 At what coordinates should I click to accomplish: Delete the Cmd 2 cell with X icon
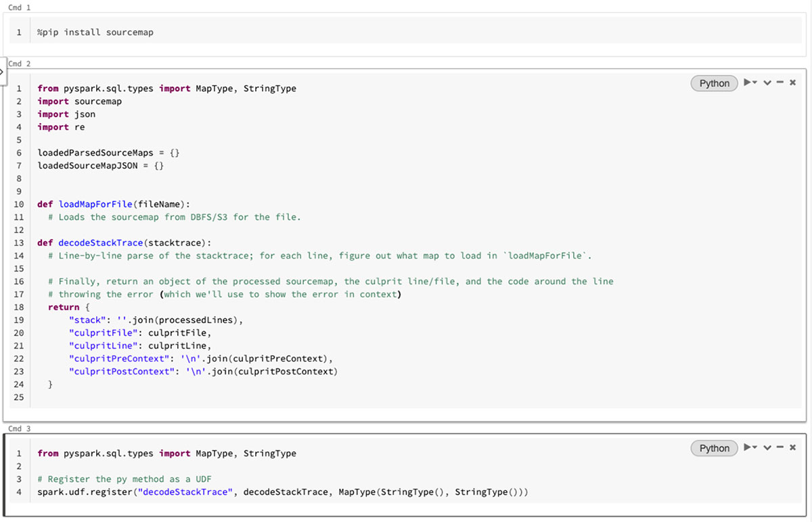coord(792,83)
